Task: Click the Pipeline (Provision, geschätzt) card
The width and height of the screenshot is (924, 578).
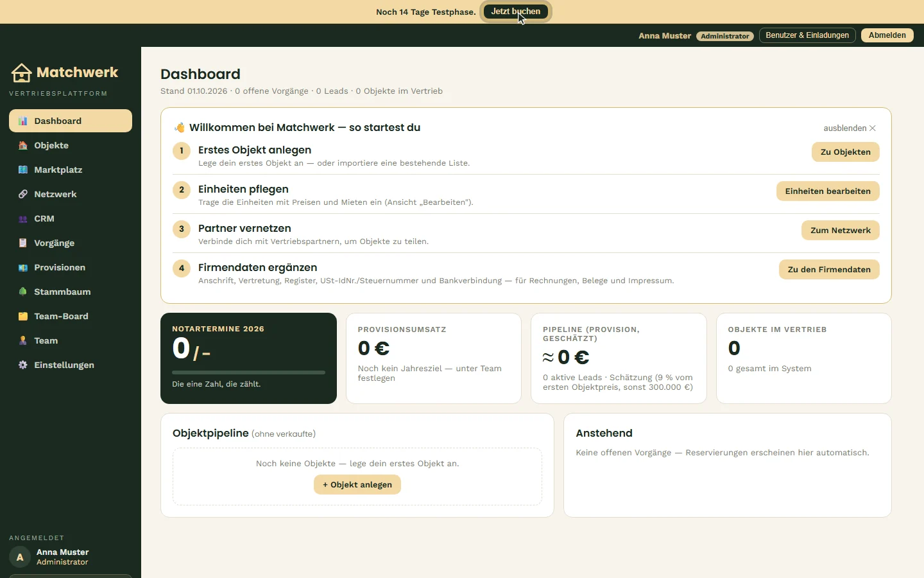Action: click(619, 358)
